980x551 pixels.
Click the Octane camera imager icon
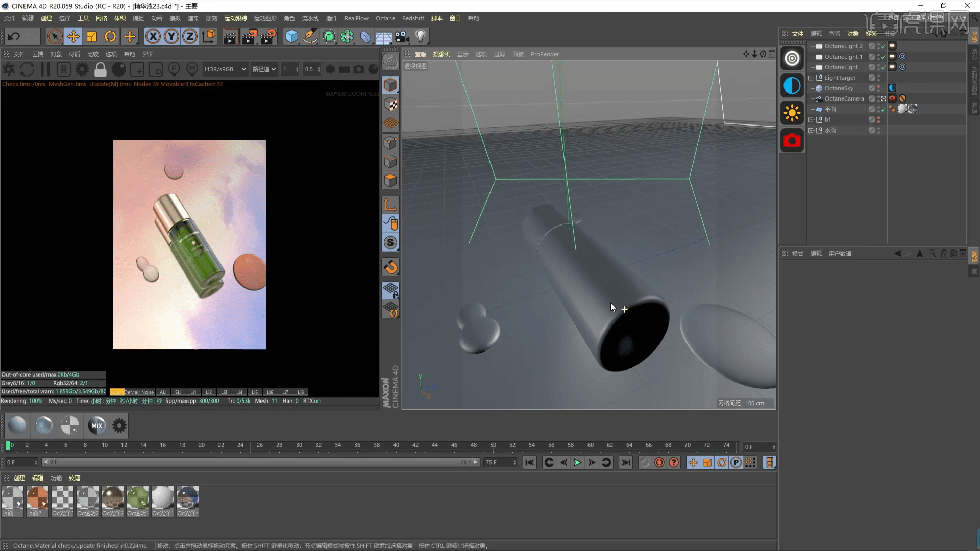point(792,140)
